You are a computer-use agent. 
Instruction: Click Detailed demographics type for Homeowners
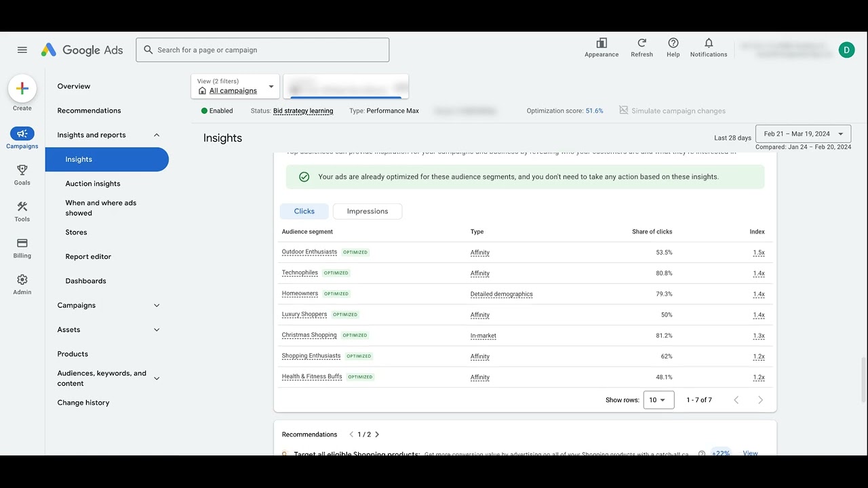point(502,294)
